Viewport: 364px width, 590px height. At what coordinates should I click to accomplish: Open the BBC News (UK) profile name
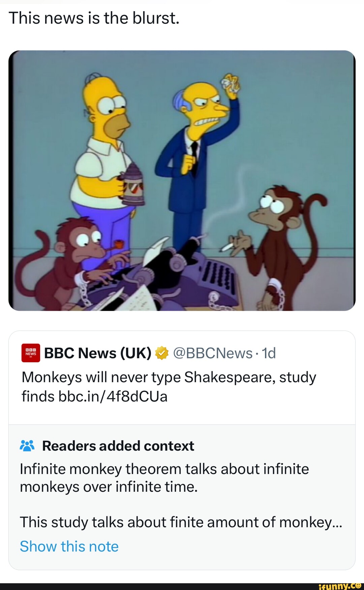[x=98, y=353]
